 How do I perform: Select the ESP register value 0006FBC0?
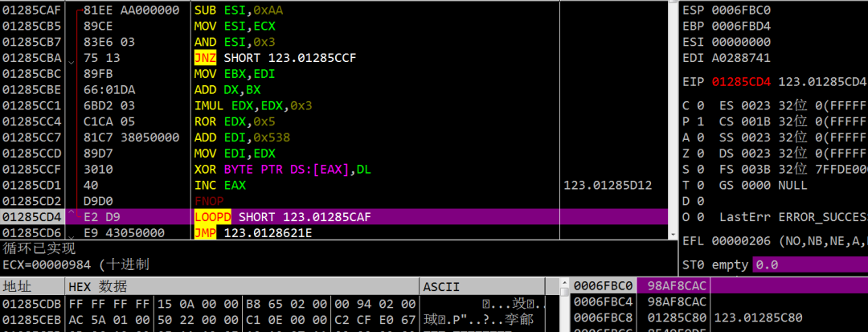tap(741, 10)
